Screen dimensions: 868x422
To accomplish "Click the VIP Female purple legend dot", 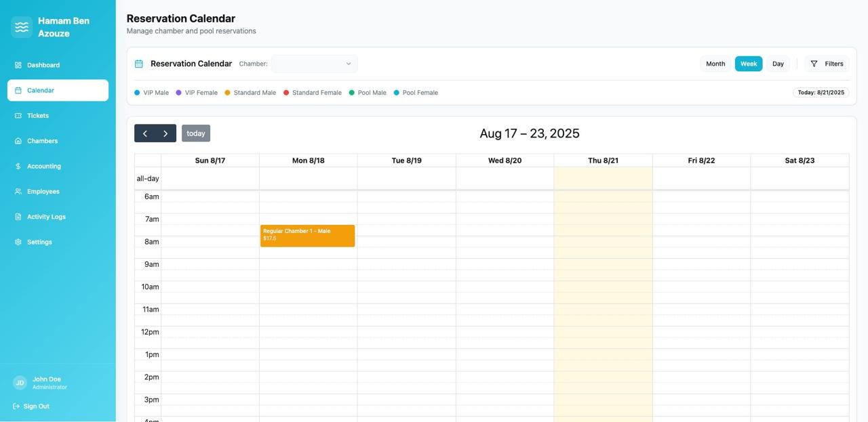I will pyautogui.click(x=178, y=93).
